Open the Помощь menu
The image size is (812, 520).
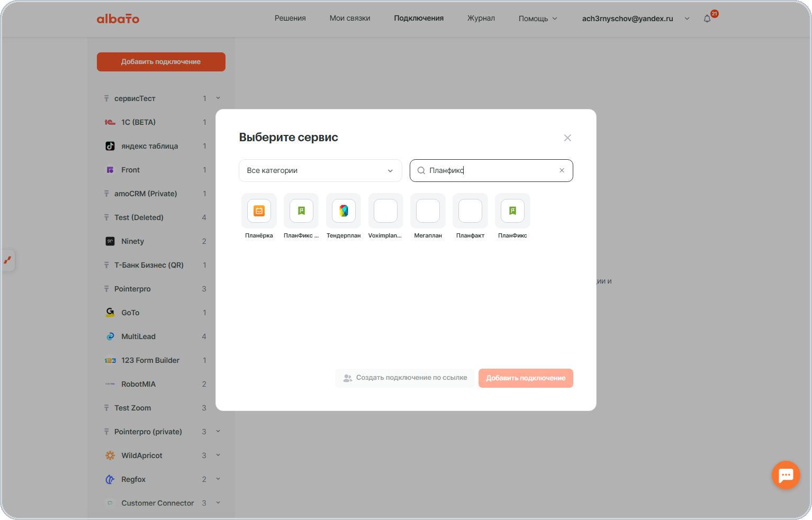[x=538, y=18]
